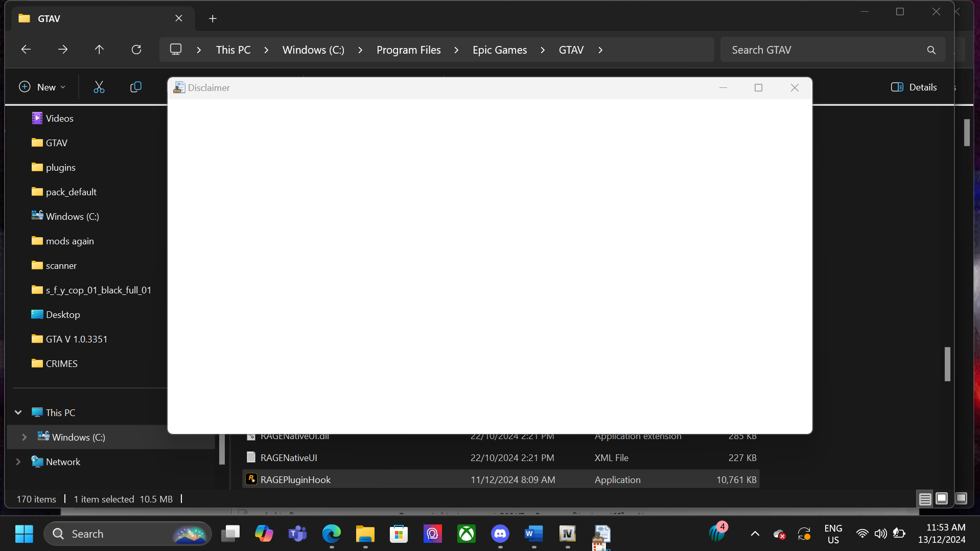This screenshot has height=551, width=980.
Task: Navigate to Program Files breadcrumb
Action: tap(409, 50)
